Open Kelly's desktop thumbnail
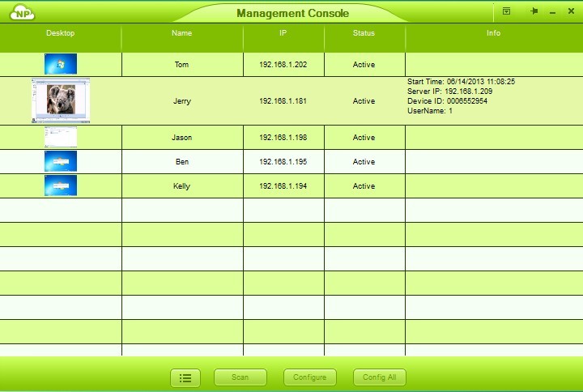Image resolution: width=583 pixels, height=392 pixels. pyautogui.click(x=61, y=185)
